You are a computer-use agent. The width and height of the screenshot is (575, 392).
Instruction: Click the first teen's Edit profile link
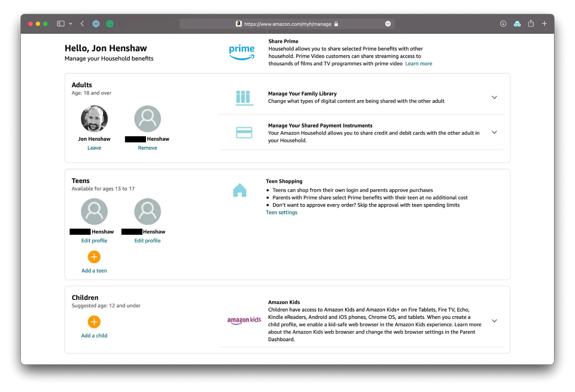tap(94, 240)
